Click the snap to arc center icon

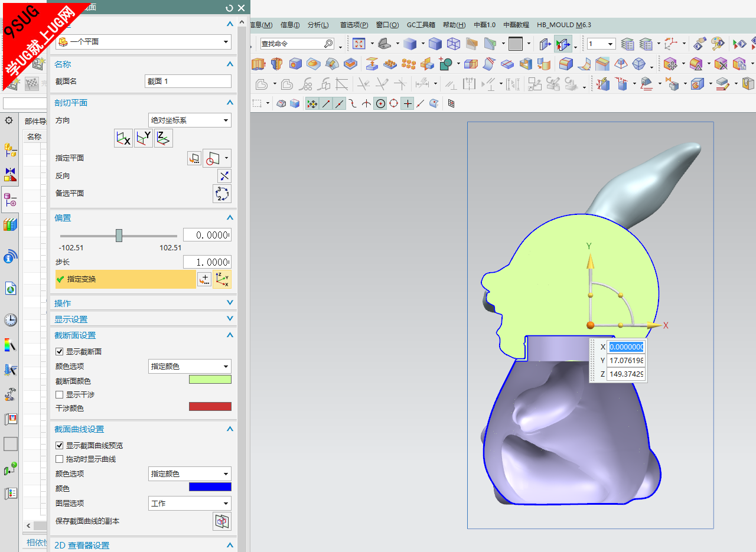(x=380, y=103)
